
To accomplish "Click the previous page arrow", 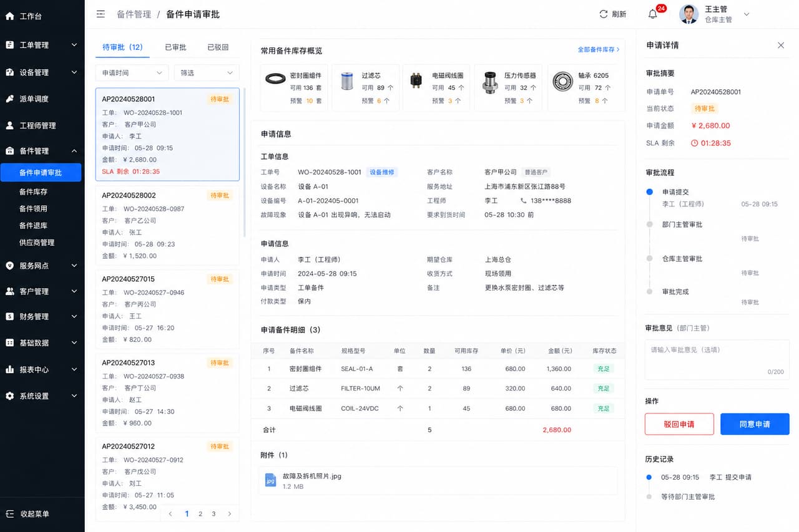I will (x=171, y=514).
